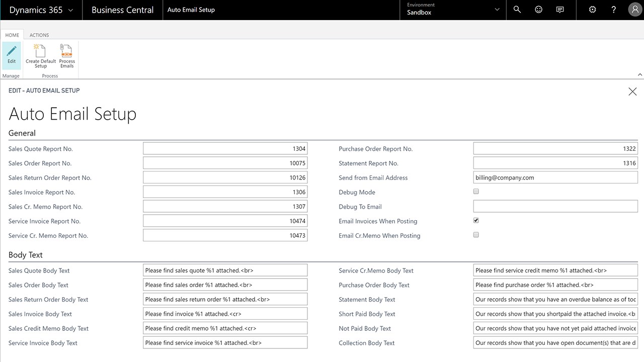Check Email Cr.Memo When Posting
Viewport: 644px width, 362px height.
[476, 235]
